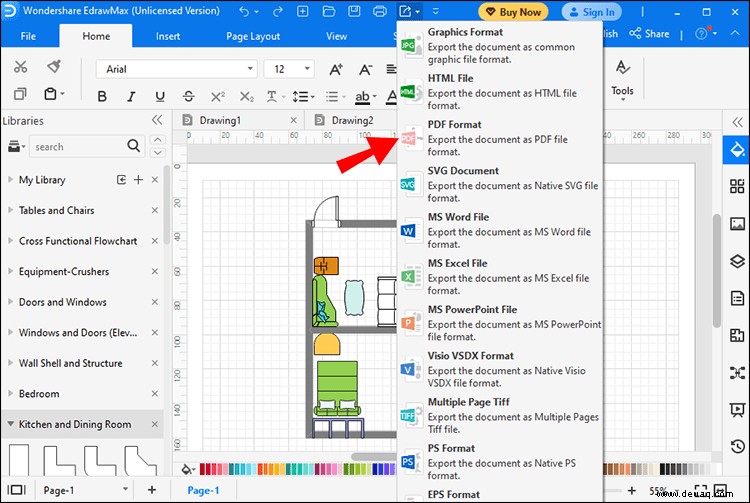This screenshot has width=750, height=503.
Task: Open the History panel icon
Action: tap(737, 447)
